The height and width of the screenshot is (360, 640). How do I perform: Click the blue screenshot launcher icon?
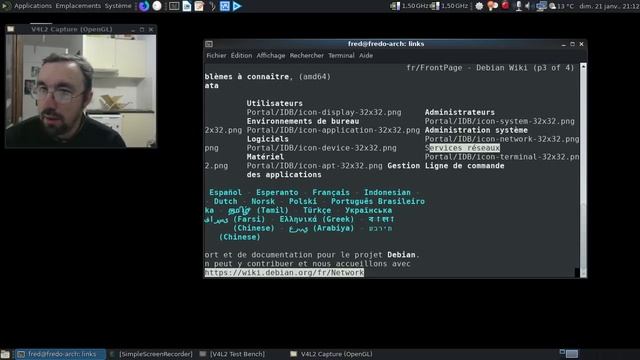[x=224, y=6]
